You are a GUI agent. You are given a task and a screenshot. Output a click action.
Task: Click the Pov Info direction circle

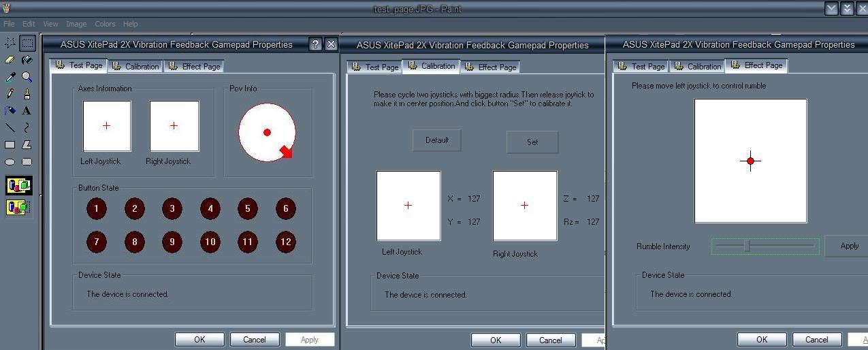[267, 132]
